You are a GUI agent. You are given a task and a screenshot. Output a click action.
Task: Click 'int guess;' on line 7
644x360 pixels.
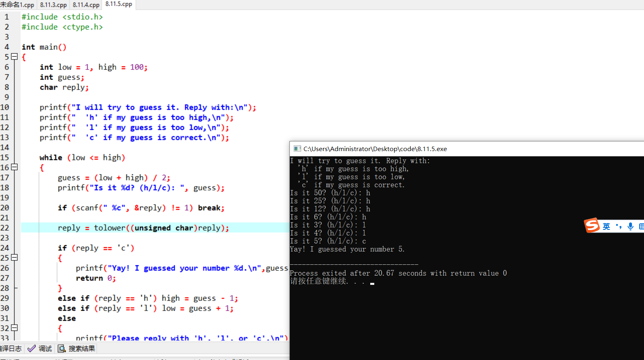tap(62, 77)
